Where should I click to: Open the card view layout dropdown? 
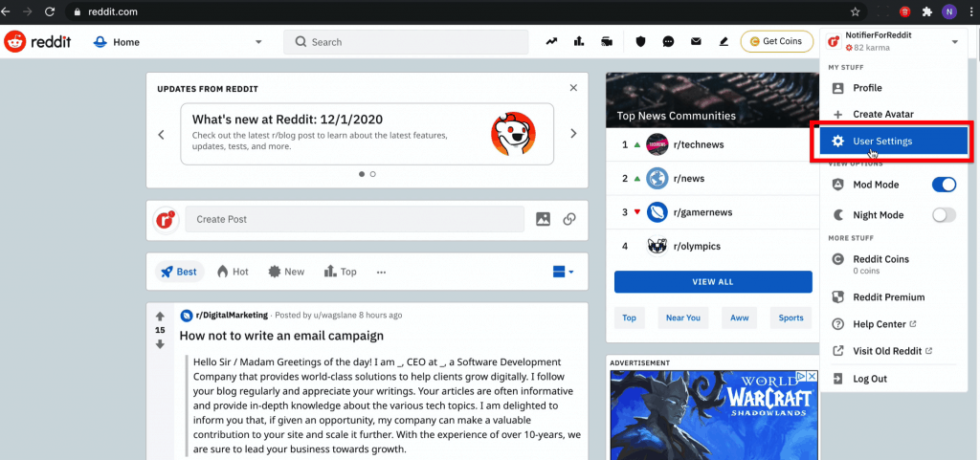click(563, 272)
